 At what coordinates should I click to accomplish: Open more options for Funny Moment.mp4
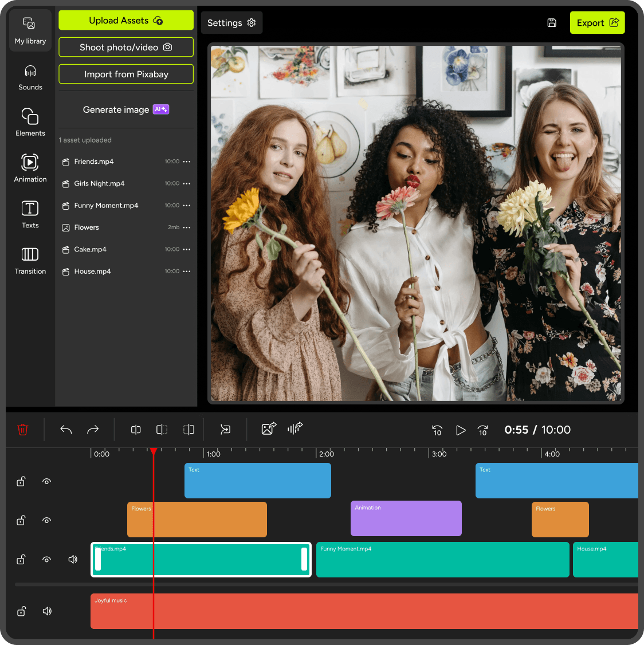tap(186, 205)
